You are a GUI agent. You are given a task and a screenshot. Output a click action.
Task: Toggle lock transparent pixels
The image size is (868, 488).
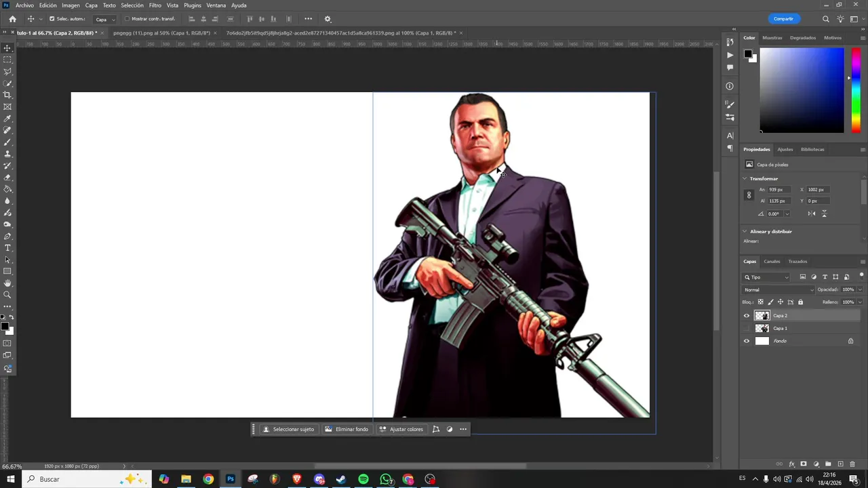(760, 302)
